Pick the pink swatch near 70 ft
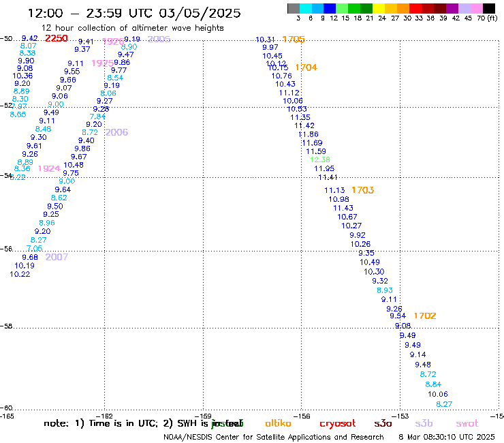The height and width of the screenshot is (443, 504). pyautogui.click(x=477, y=8)
